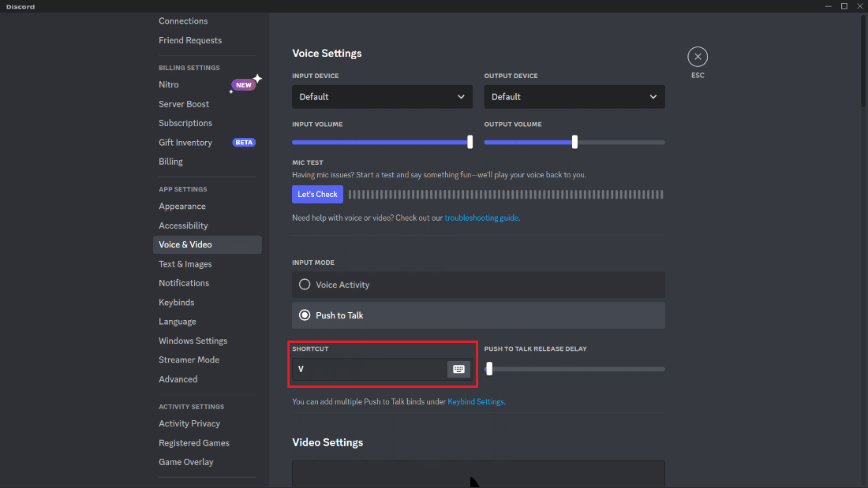
Task: Click the keyboard icon to record shortcut
Action: tap(458, 369)
